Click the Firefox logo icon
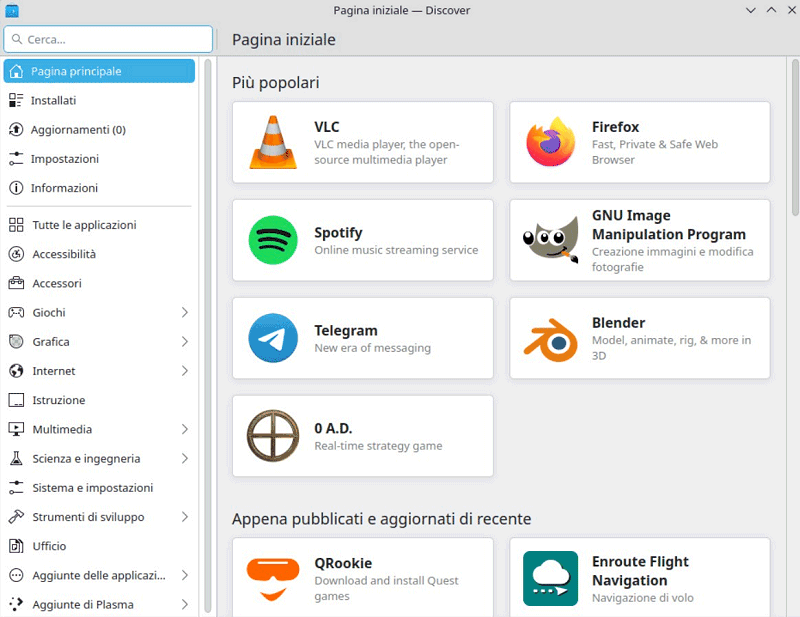 551,142
